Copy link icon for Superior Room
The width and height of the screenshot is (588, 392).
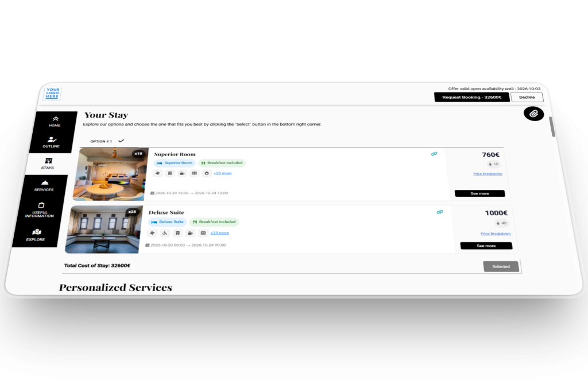pos(434,154)
